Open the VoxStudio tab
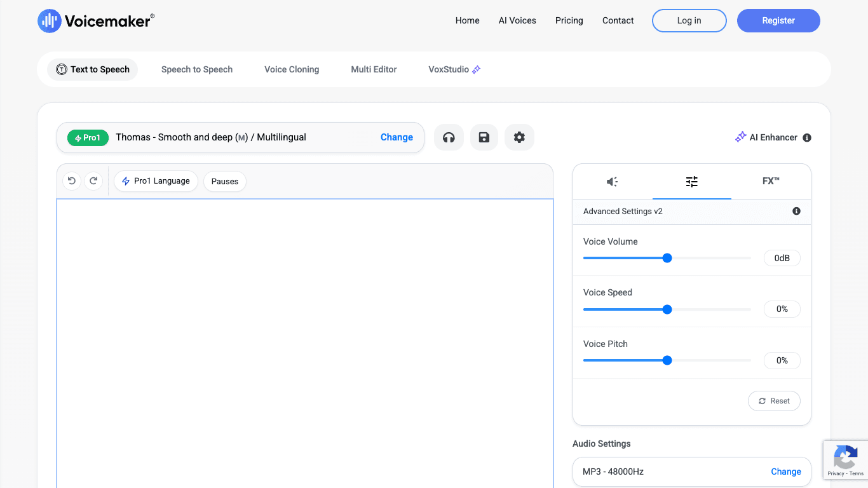868x488 pixels. click(454, 69)
